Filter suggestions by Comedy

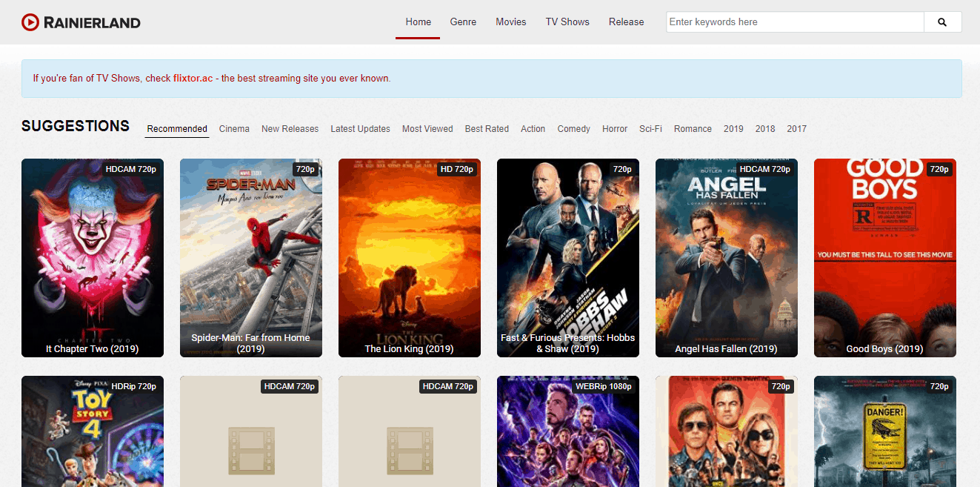click(x=573, y=129)
